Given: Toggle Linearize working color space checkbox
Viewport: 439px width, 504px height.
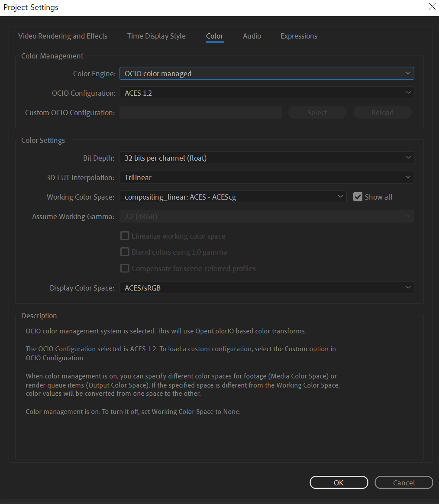Looking at the screenshot, I should pos(125,236).
